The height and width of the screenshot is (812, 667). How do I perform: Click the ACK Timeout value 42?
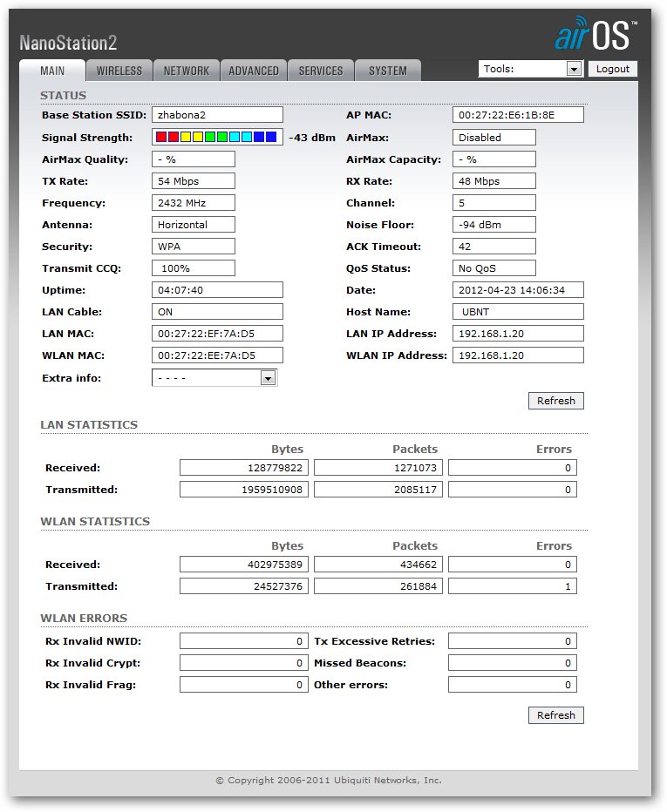[493, 247]
